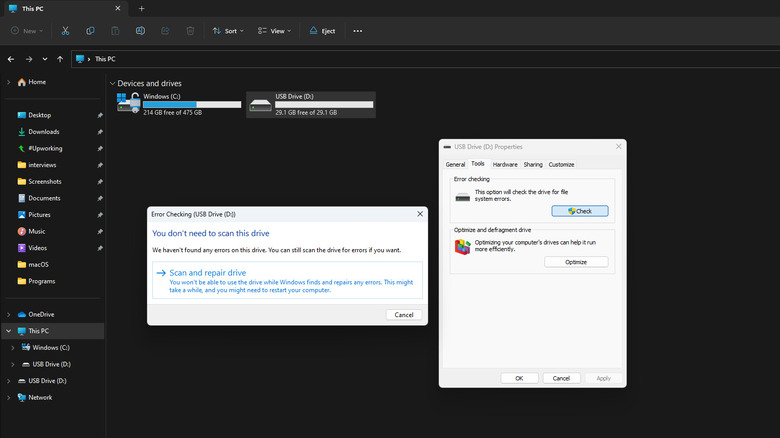Click the Optimize button
Screen dimensions: 780x438
tap(576, 262)
